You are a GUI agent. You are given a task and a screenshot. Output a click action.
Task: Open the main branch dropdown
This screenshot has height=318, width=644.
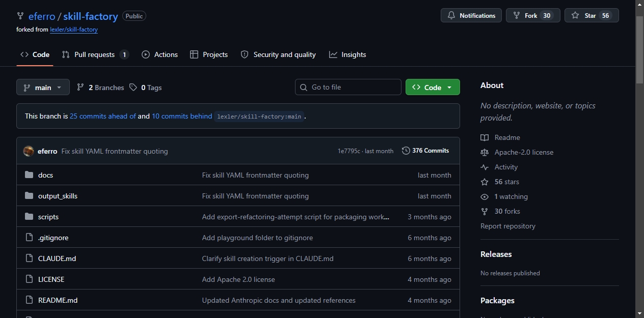[x=43, y=87]
